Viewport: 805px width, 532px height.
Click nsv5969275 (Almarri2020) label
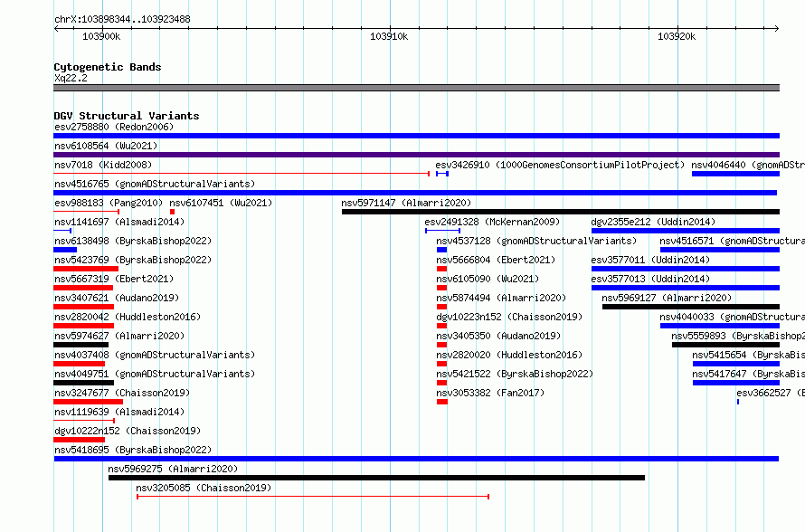(x=173, y=469)
